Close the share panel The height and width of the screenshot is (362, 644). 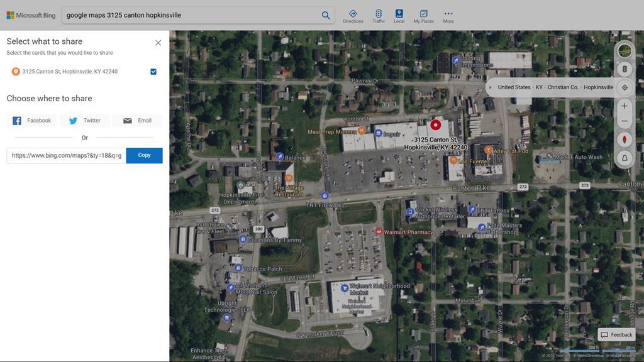point(158,43)
